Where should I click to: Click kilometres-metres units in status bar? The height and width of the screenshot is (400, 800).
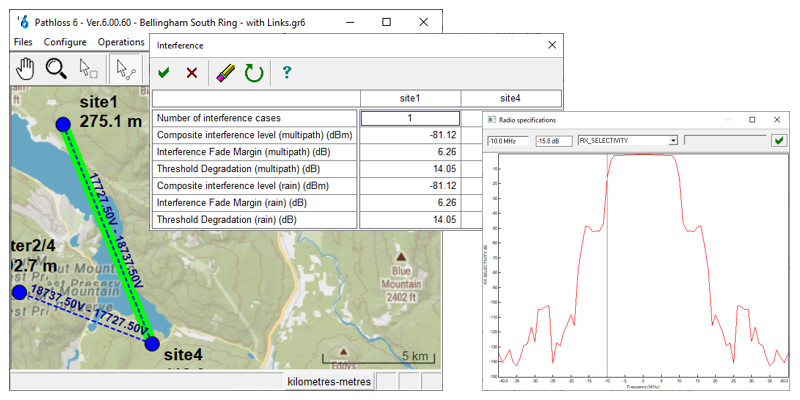click(x=329, y=381)
